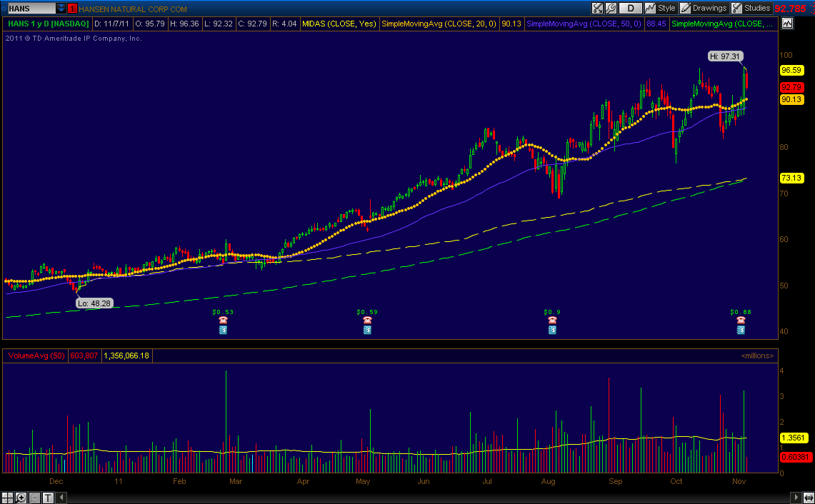This screenshot has width=815, height=504.
Task: Click the $0.59 earnings phone icon
Action: [367, 320]
